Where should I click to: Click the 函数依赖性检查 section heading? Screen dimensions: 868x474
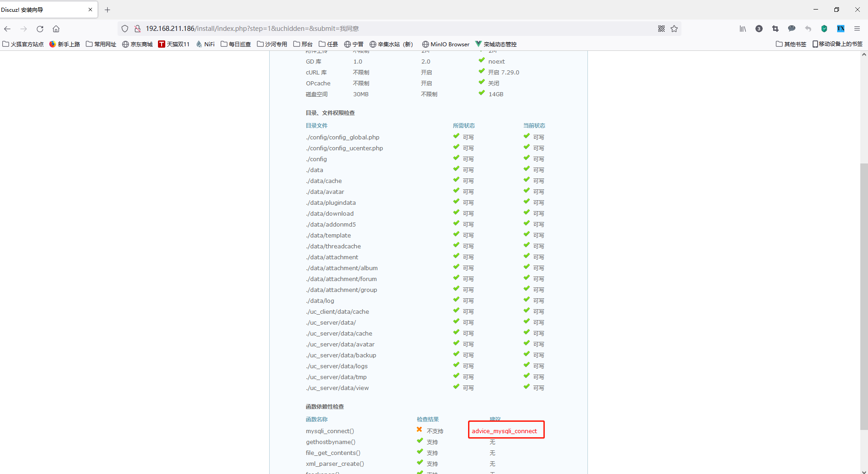325,406
